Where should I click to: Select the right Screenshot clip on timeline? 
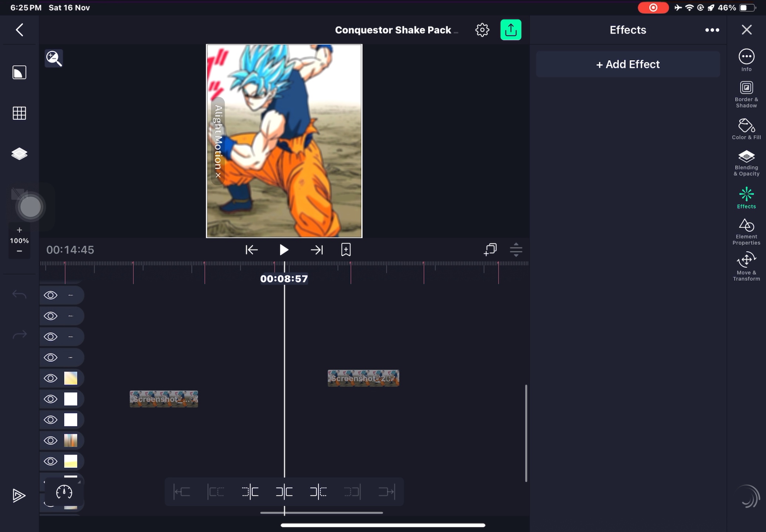coord(363,378)
